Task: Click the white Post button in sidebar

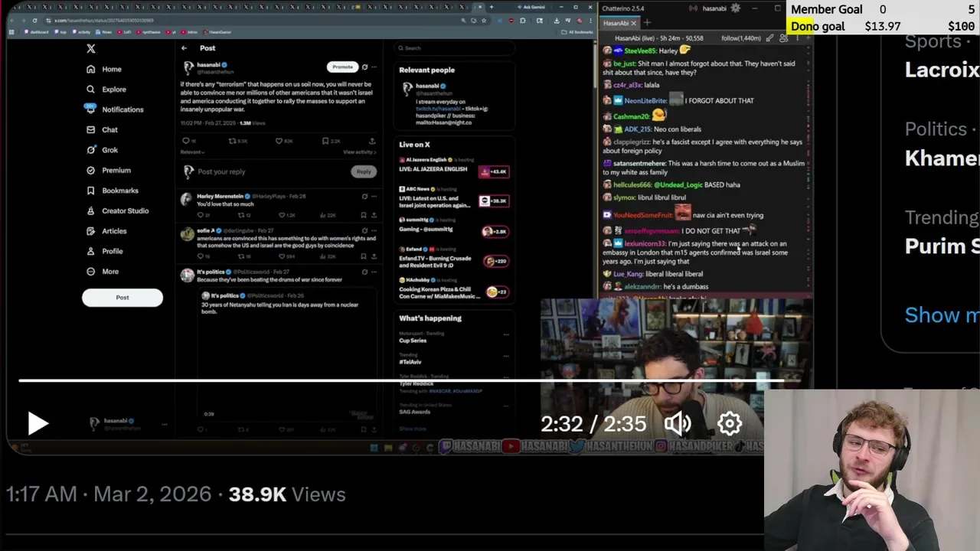Action: click(122, 298)
